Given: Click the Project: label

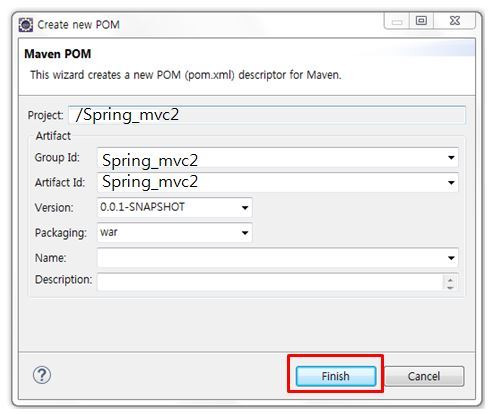Looking at the screenshot, I should [45, 115].
